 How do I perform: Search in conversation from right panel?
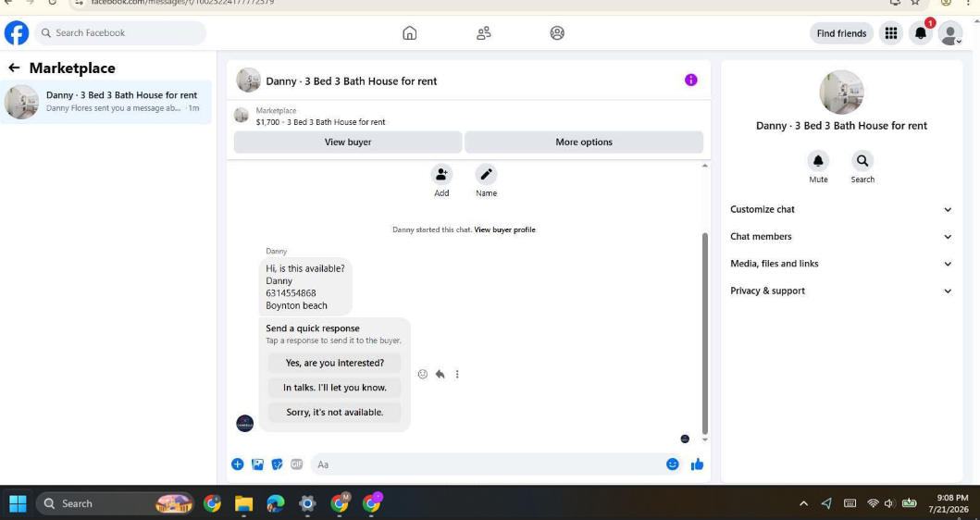pos(862,161)
